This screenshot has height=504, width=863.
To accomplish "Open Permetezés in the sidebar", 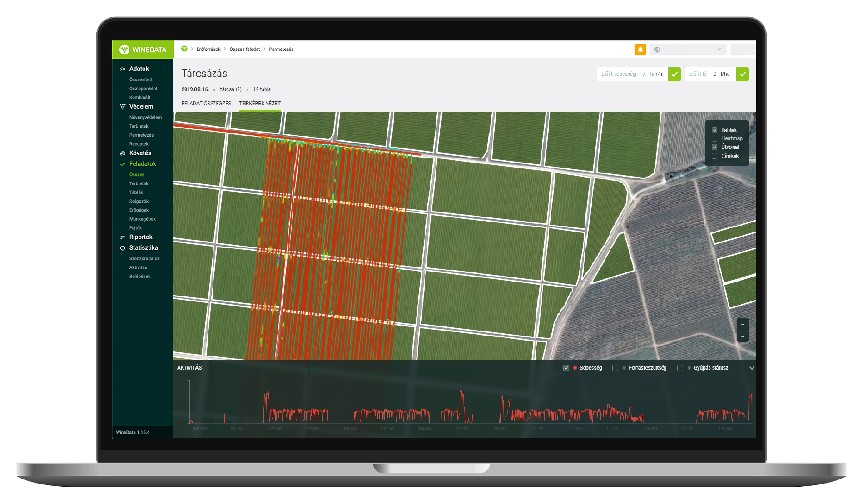I will point(142,135).
